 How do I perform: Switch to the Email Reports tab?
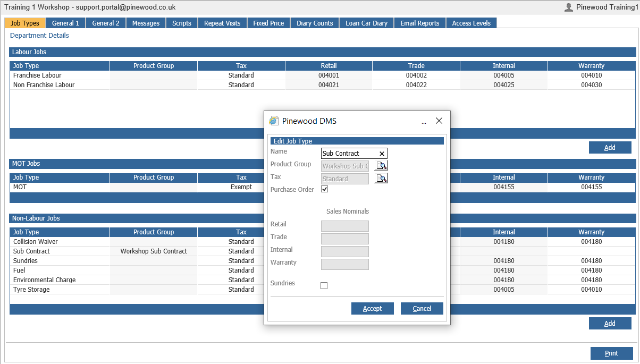click(420, 23)
